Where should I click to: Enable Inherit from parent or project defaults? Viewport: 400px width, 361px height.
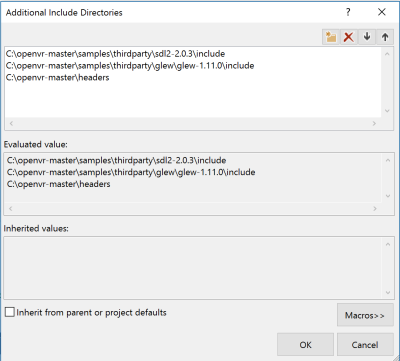pos(10,312)
